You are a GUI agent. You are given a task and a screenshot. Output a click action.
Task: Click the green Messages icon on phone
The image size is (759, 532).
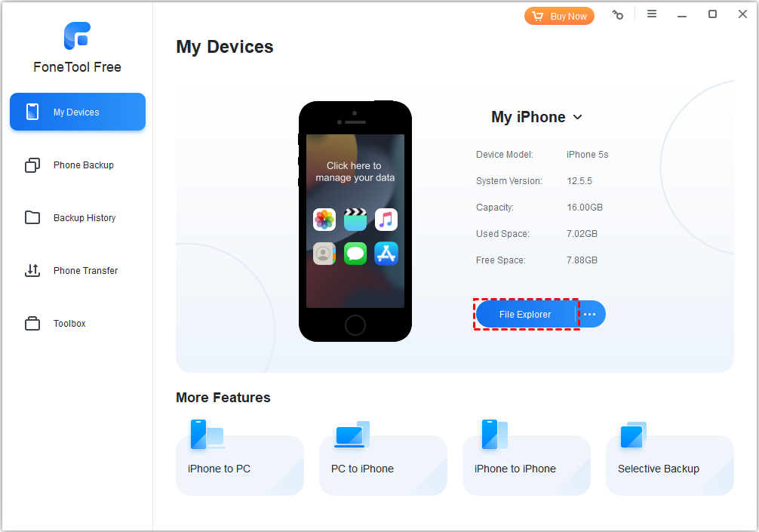[x=355, y=254]
